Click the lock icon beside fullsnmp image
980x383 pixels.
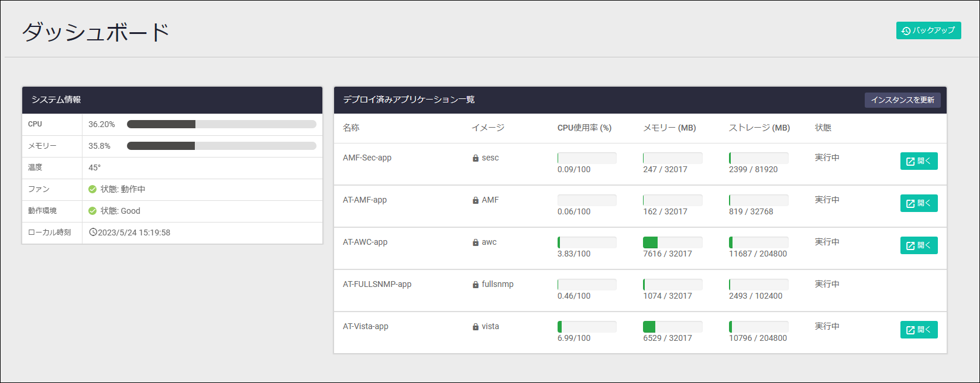[x=476, y=285]
